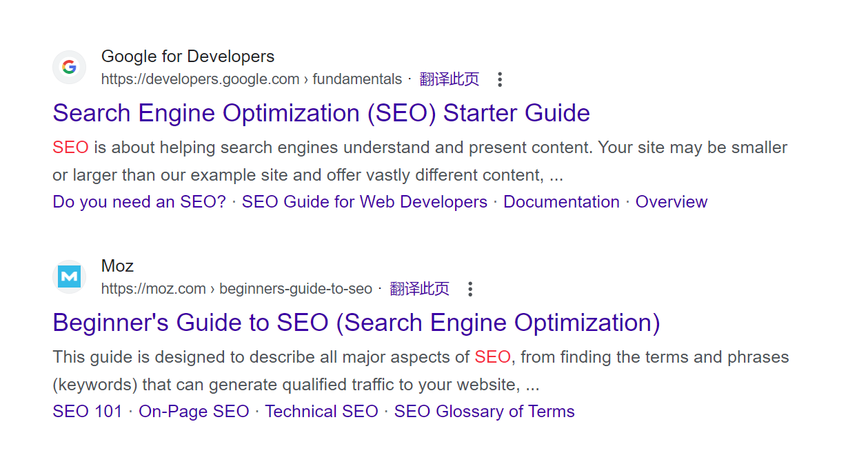This screenshot has height=453, width=868.
Task: Click the M logo in the Moz circle
Action: click(69, 276)
